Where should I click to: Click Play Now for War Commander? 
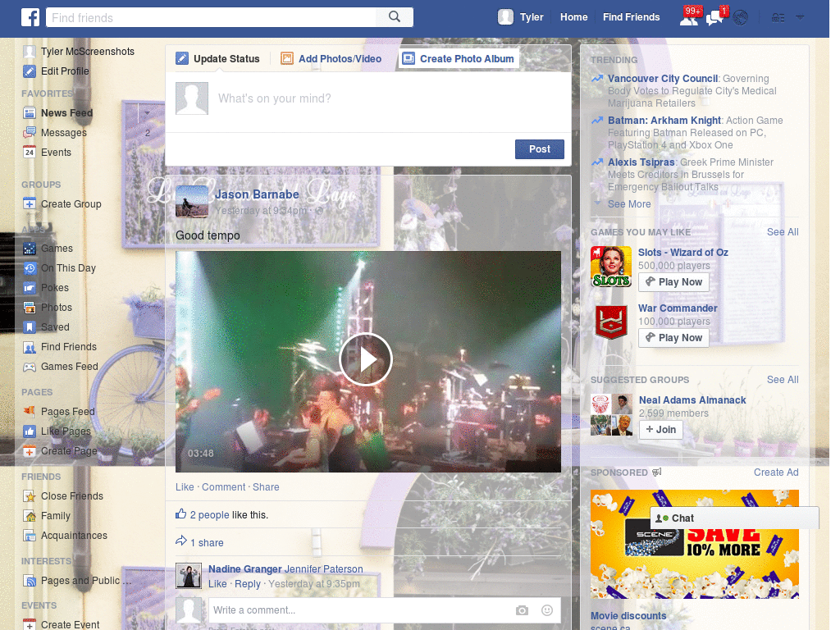tap(674, 337)
